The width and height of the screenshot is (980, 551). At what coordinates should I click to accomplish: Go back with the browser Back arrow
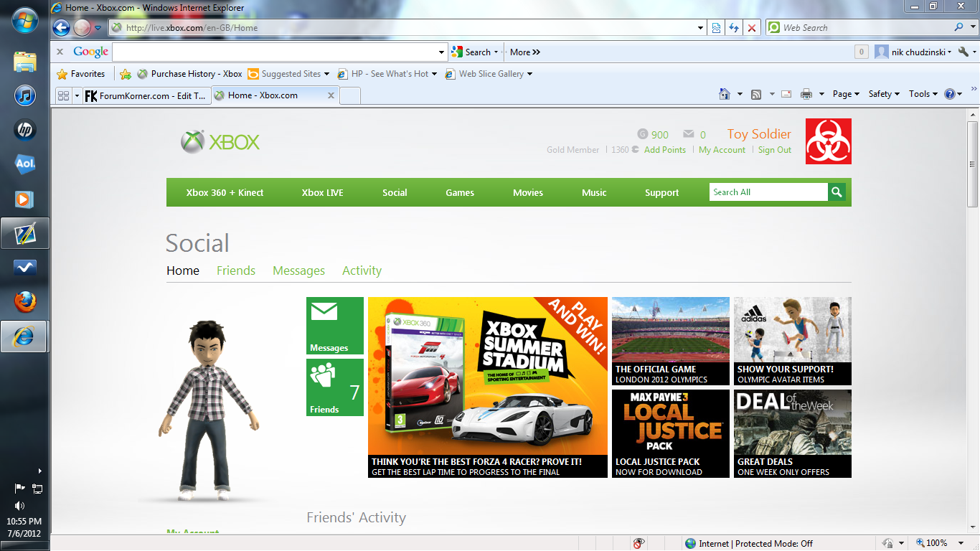[x=62, y=28]
